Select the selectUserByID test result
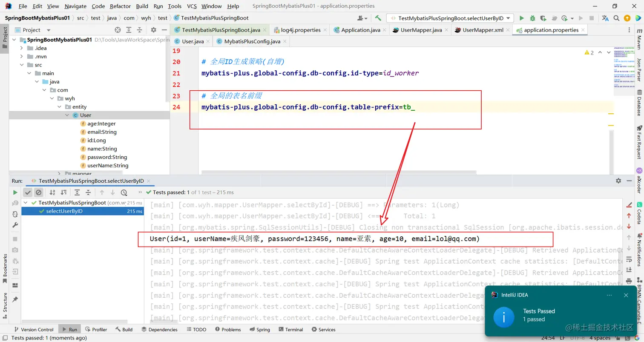 [83, 211]
